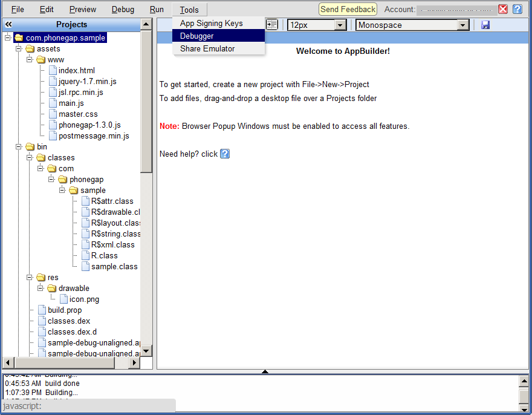Open the Run menu
This screenshot has width=532, height=415.
point(157,10)
